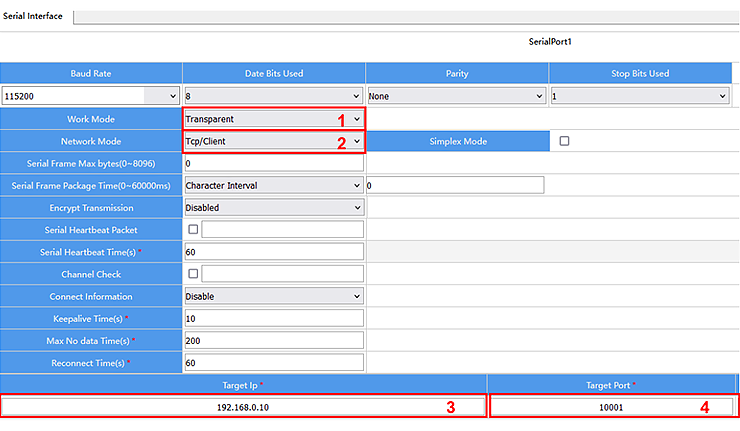
Task: Click the Serial Frame Max bytes label
Action: [91, 163]
